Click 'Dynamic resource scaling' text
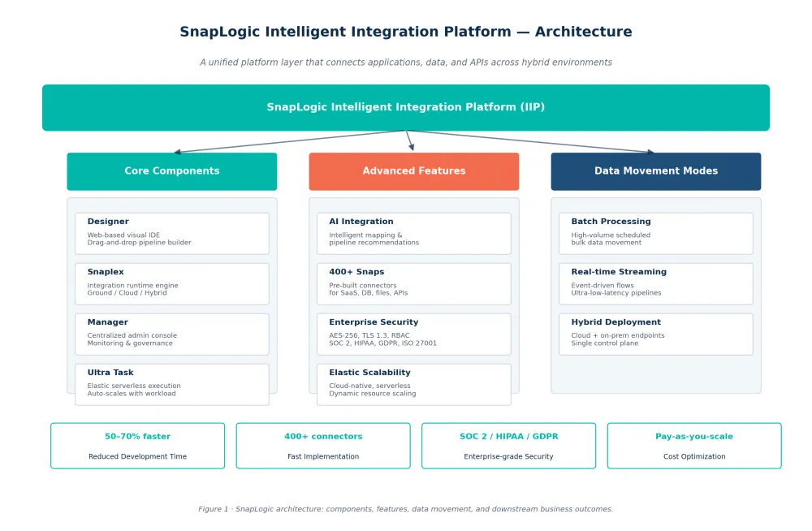Screen dimensions: 812x531 pyautogui.click(x=373, y=393)
